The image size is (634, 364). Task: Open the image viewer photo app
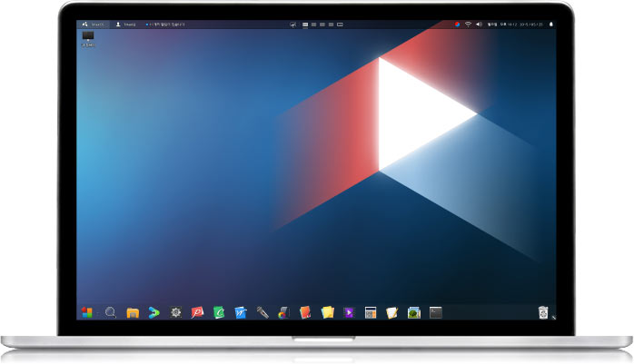(414, 312)
